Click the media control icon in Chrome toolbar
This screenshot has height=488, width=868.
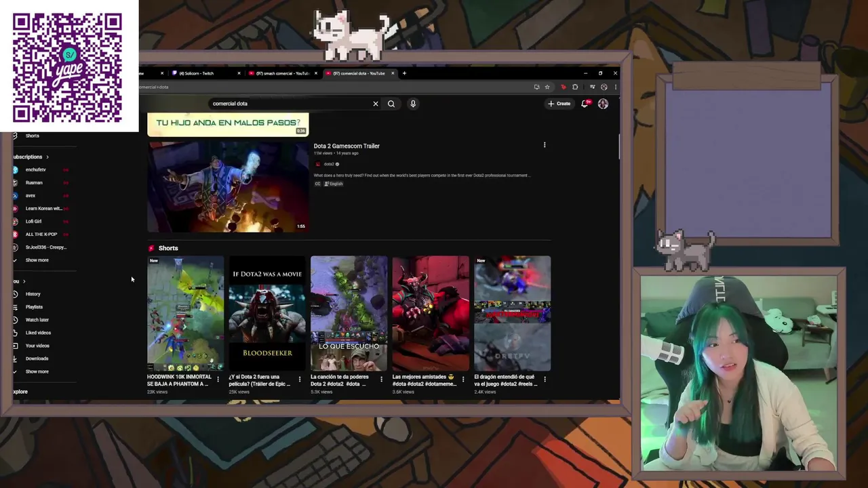point(592,87)
